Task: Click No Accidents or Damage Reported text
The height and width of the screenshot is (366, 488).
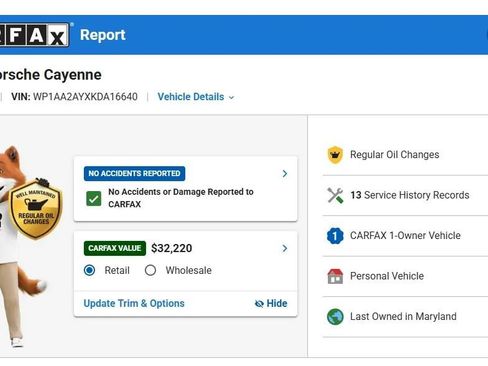Action: pos(181,198)
